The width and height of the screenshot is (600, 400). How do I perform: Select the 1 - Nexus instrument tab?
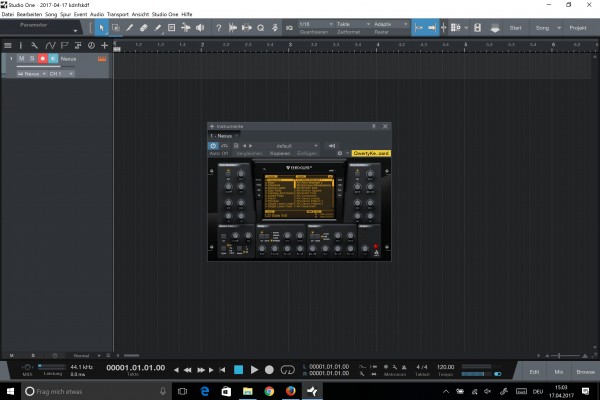point(224,136)
